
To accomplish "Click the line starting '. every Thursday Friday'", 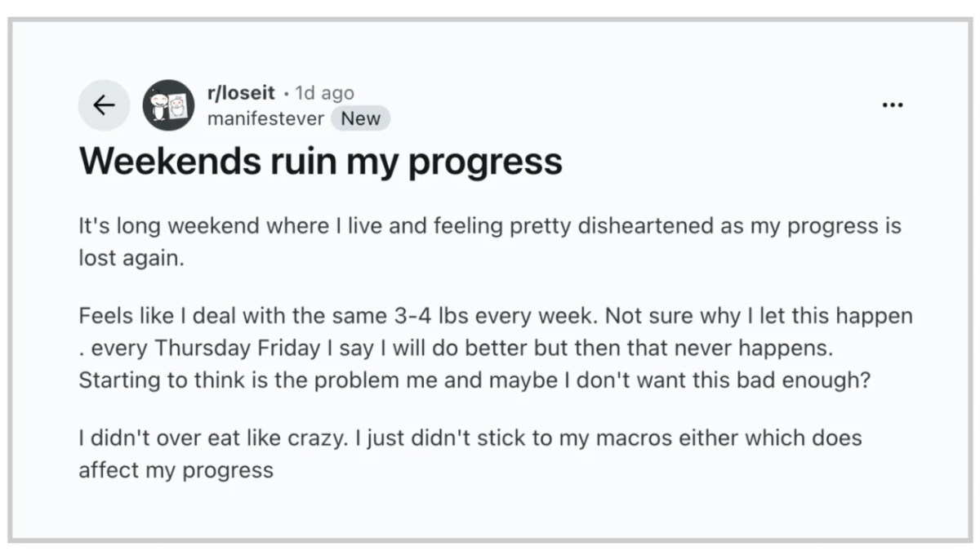I will coord(456,348).
